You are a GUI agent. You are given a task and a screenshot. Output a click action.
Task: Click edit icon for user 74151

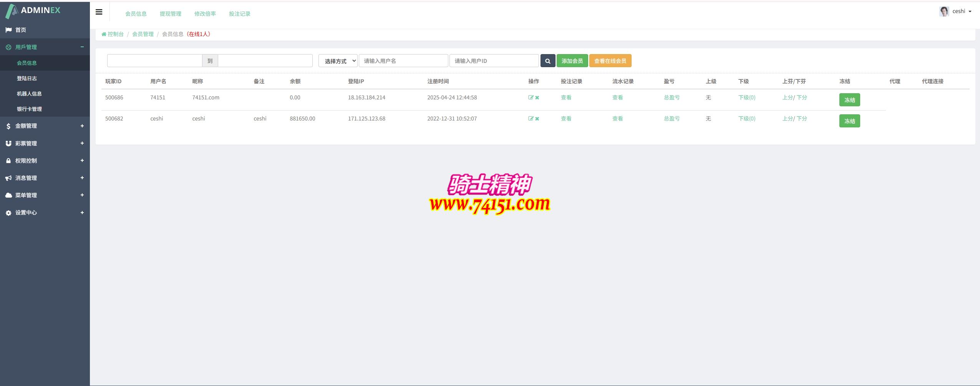pos(531,97)
